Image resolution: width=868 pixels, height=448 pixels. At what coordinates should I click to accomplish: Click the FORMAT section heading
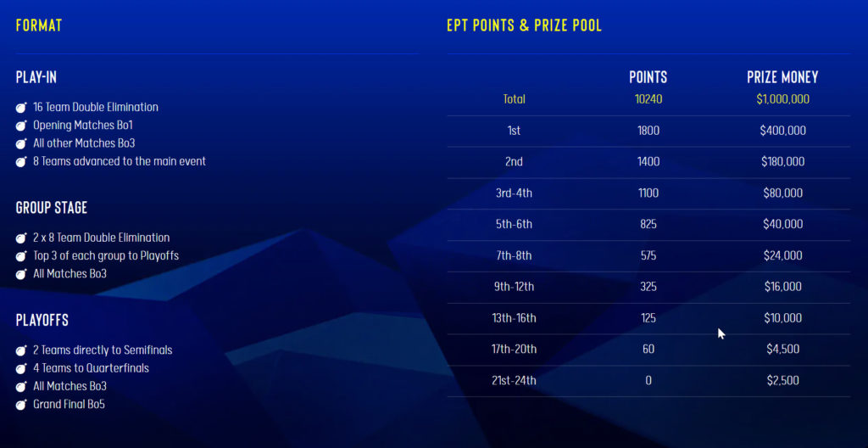[39, 25]
